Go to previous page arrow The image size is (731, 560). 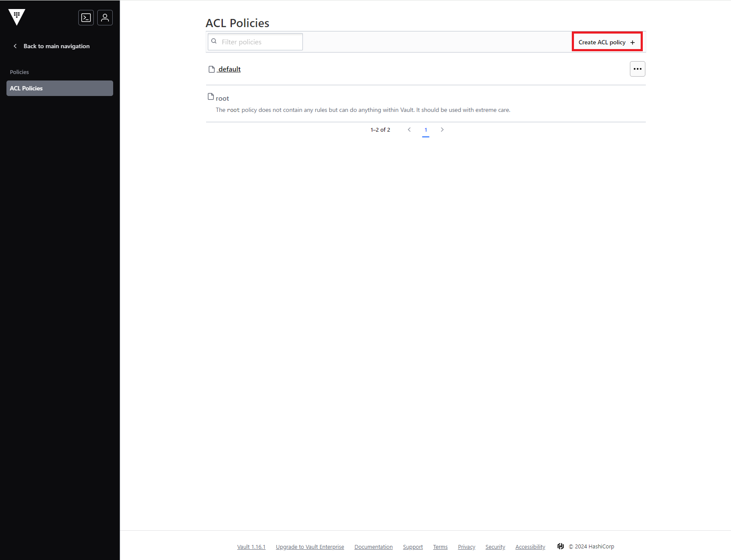[409, 130]
